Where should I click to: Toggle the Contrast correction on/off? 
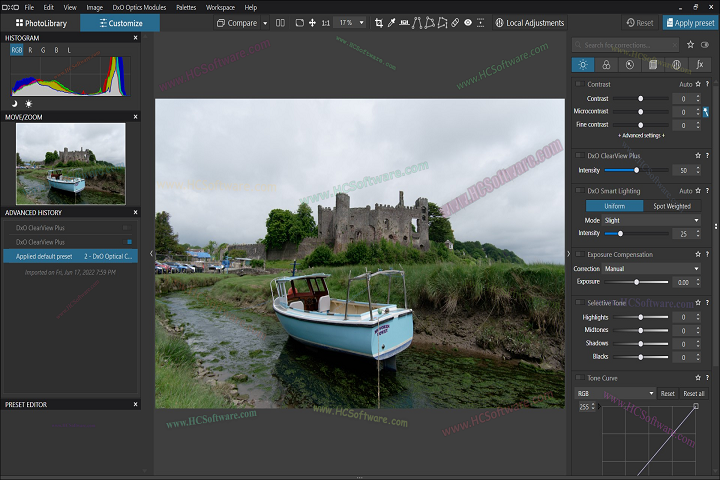pos(580,84)
